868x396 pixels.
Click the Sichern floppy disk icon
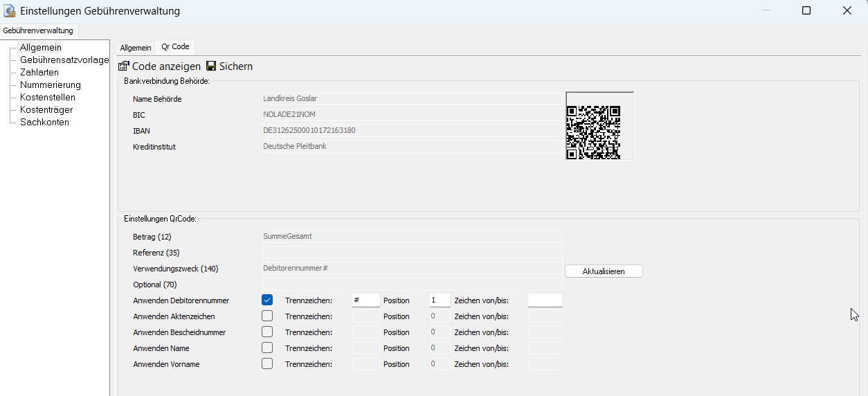tap(211, 66)
